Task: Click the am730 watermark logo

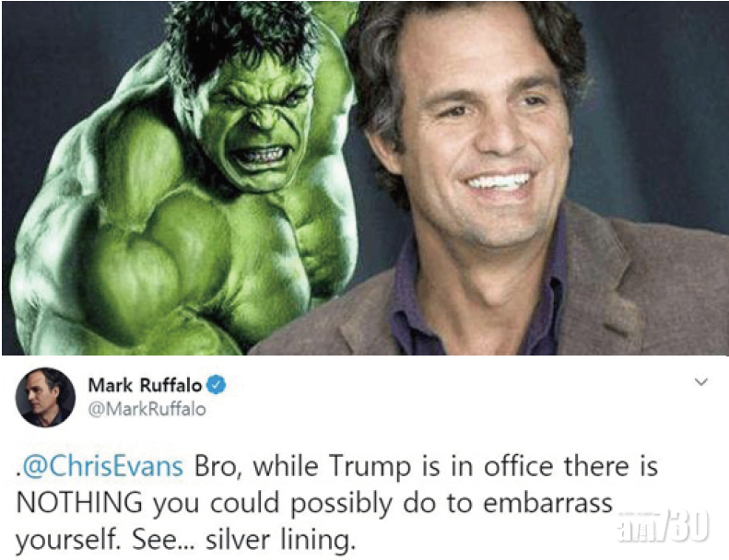Action: [662, 527]
